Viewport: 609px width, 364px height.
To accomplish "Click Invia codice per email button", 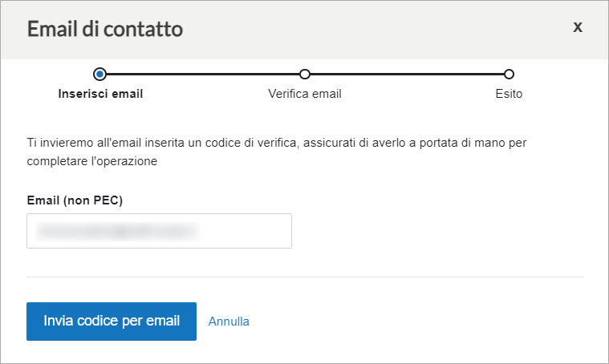I will click(x=112, y=322).
